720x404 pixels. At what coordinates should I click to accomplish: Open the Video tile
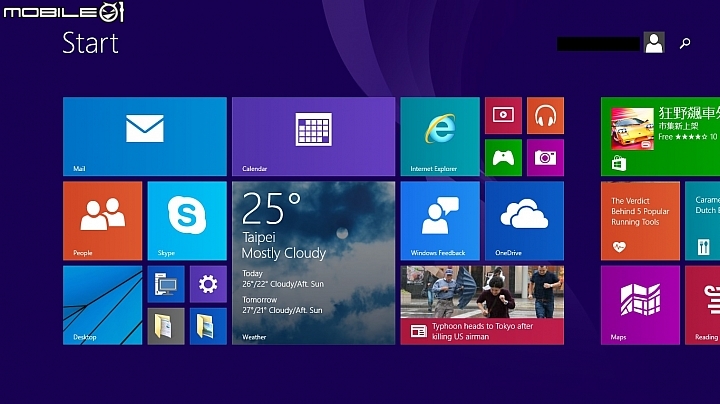[x=503, y=115]
